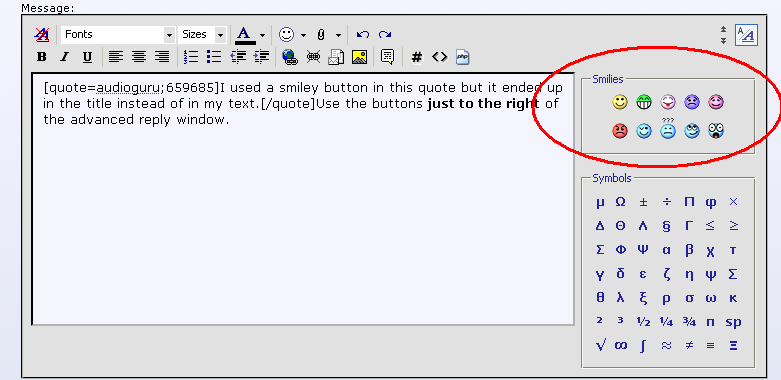Toggle underline formatting
Image resolution: width=781 pixels, height=380 pixels.
coord(87,57)
